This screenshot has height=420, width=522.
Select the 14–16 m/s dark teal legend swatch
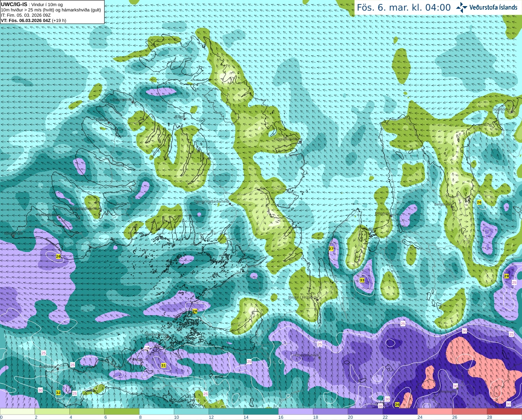pos(261,411)
